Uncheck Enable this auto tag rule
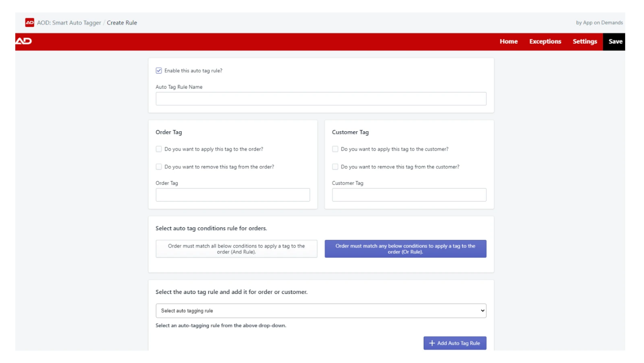 159,71
